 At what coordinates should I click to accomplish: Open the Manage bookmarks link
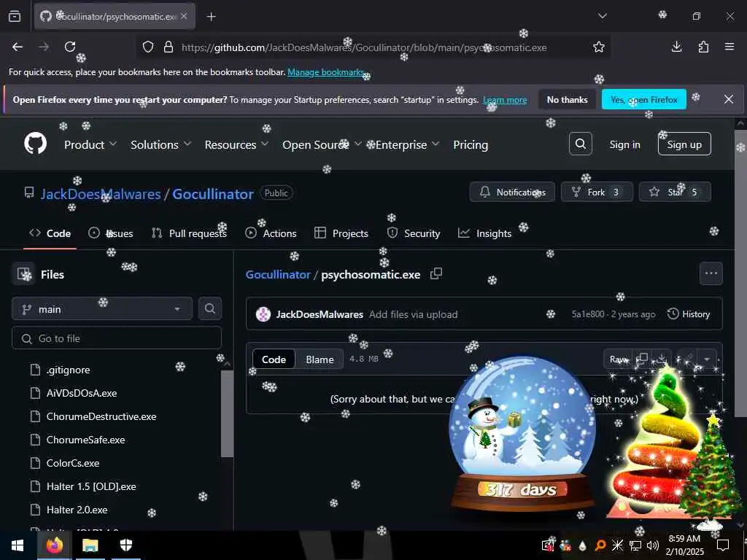coord(326,72)
